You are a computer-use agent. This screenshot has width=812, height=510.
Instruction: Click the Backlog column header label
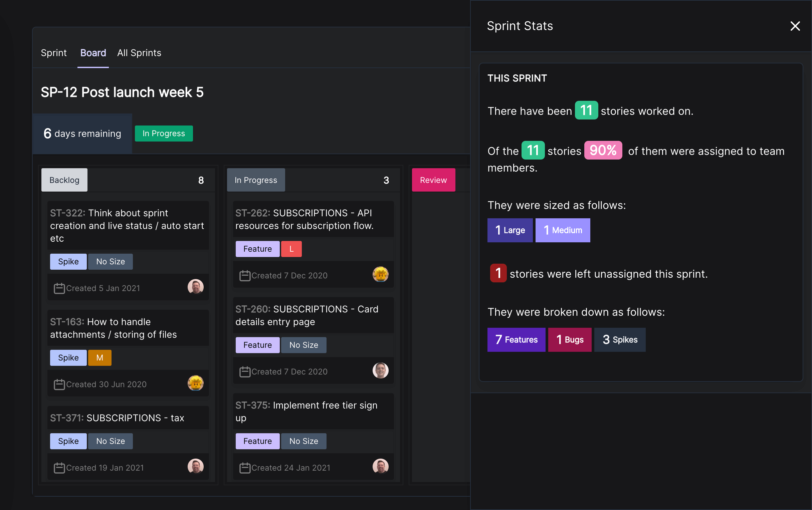click(64, 180)
